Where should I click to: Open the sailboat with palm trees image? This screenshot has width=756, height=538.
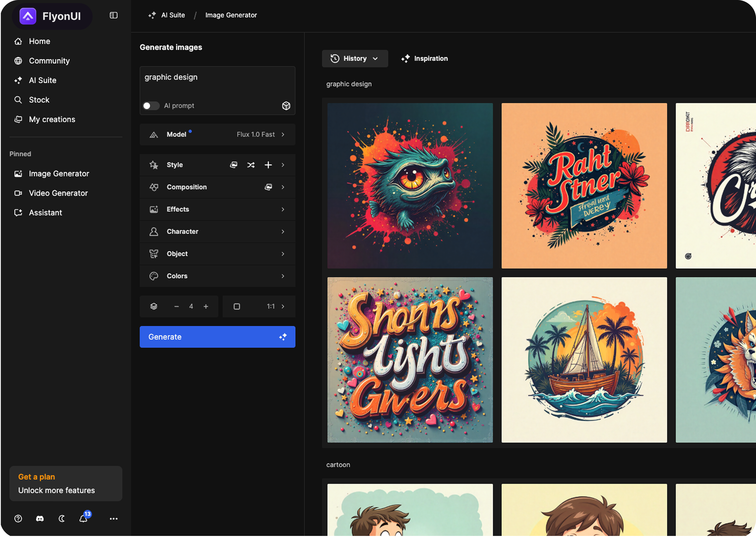[x=584, y=360]
